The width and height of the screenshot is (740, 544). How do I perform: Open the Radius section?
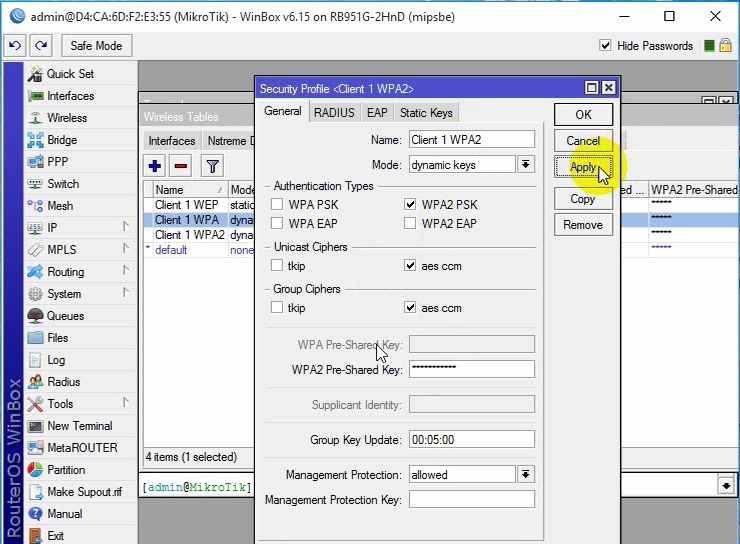[54, 382]
